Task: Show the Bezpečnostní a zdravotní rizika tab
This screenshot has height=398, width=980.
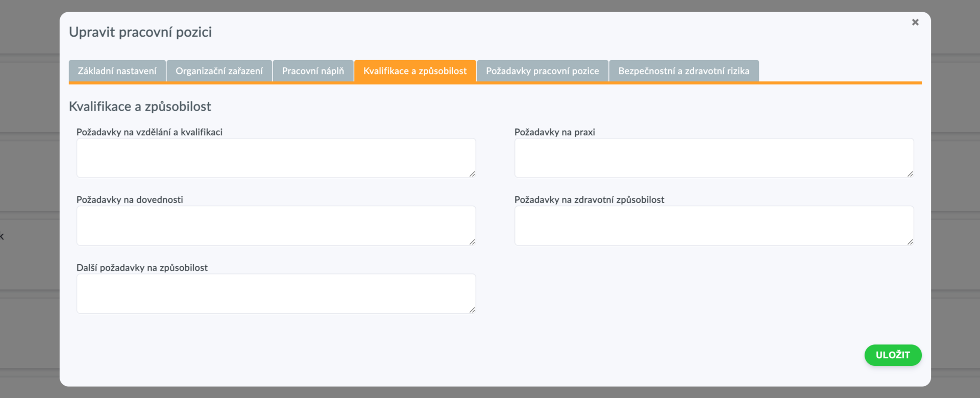Action: [x=683, y=71]
